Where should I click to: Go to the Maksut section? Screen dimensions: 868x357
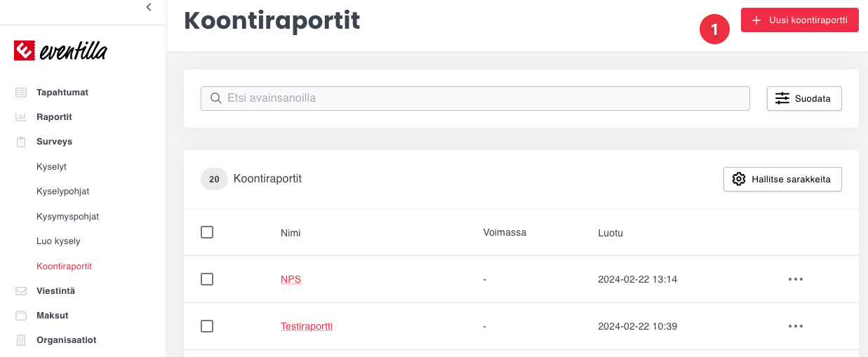tap(52, 316)
